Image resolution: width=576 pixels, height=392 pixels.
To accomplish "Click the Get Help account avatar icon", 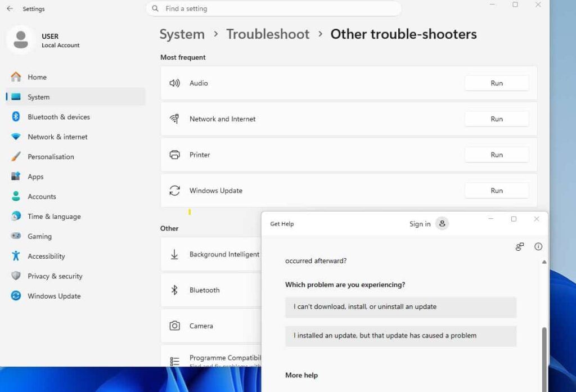I will 442,223.
